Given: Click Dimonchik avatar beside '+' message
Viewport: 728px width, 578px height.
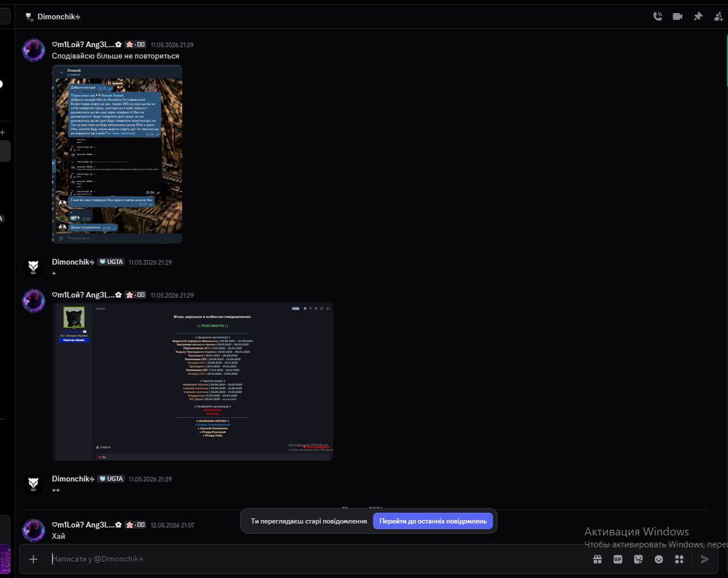Looking at the screenshot, I should [x=34, y=267].
